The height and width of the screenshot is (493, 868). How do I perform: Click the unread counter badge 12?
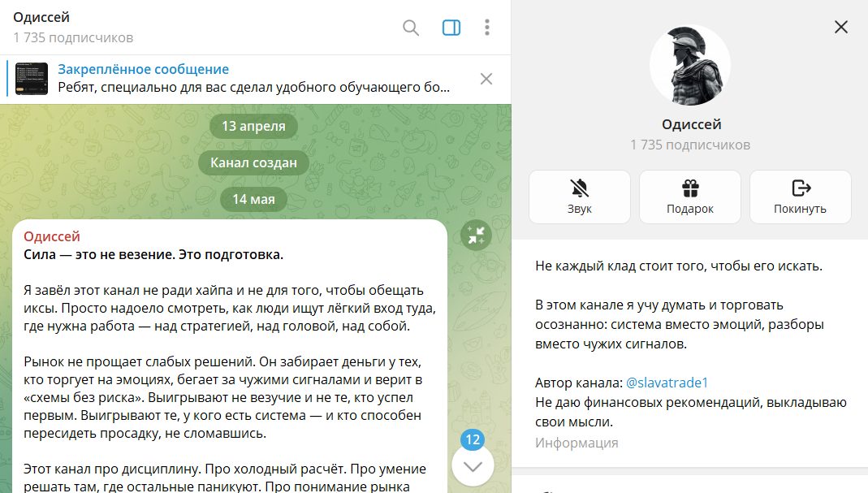473,440
